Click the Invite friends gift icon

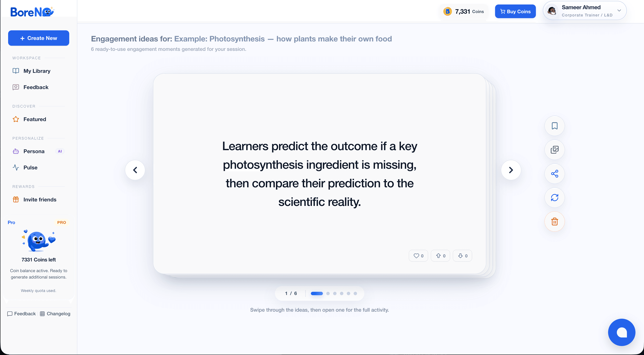[x=16, y=200]
